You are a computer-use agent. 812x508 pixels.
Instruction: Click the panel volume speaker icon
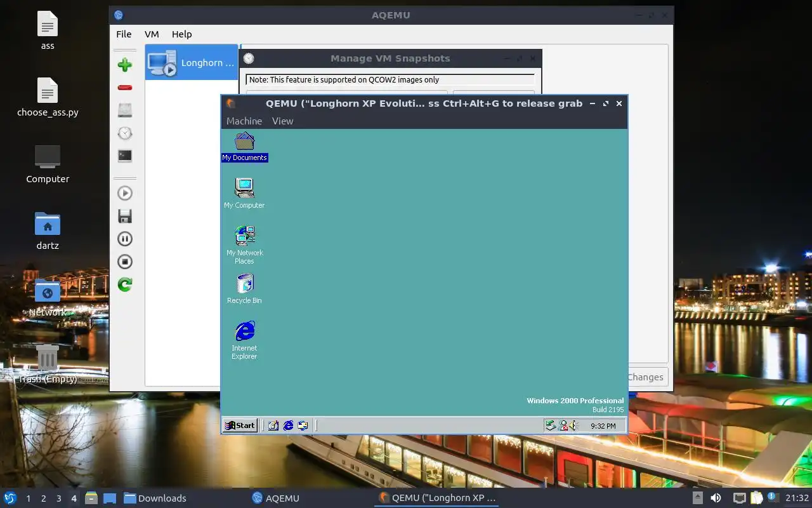click(x=716, y=498)
